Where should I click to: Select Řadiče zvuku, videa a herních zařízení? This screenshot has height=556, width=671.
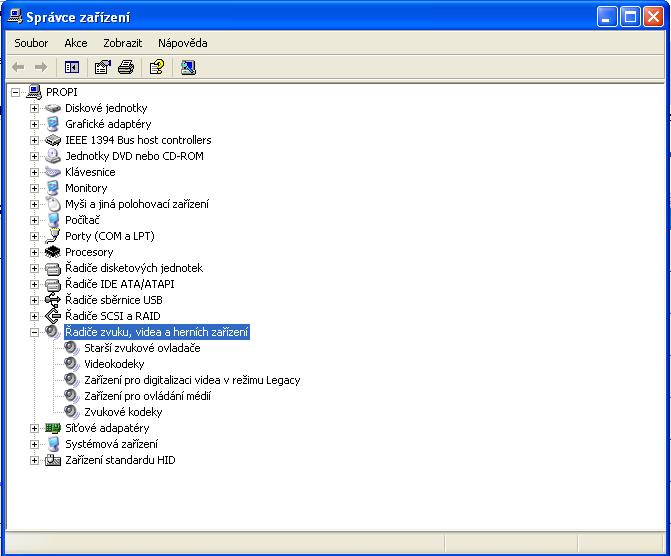[x=157, y=332]
